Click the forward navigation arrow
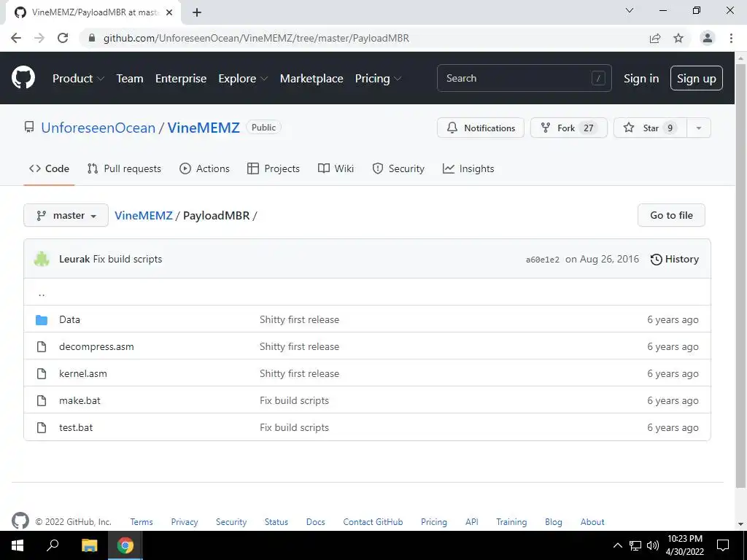Screen dimensions: 747x560 click(x=39, y=38)
